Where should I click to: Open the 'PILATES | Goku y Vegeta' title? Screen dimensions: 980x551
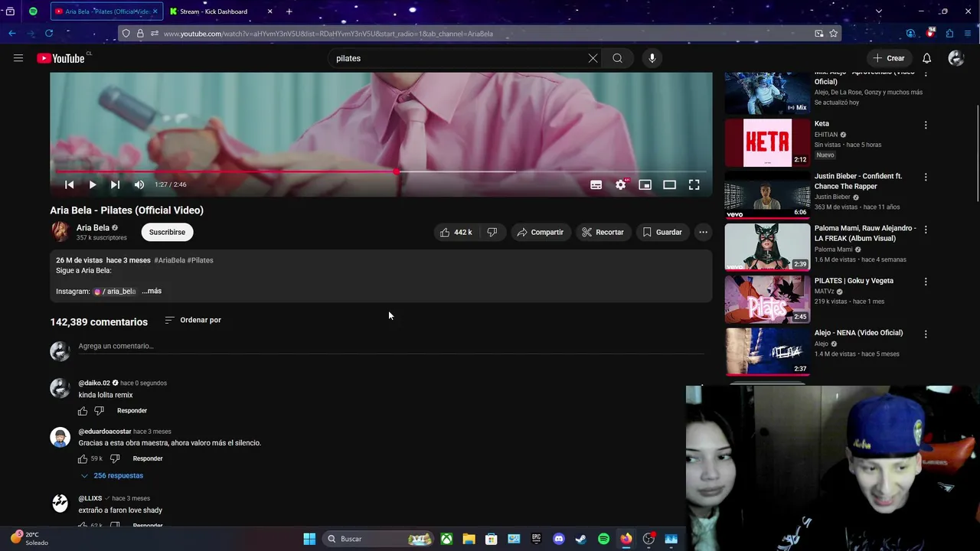[x=854, y=281]
